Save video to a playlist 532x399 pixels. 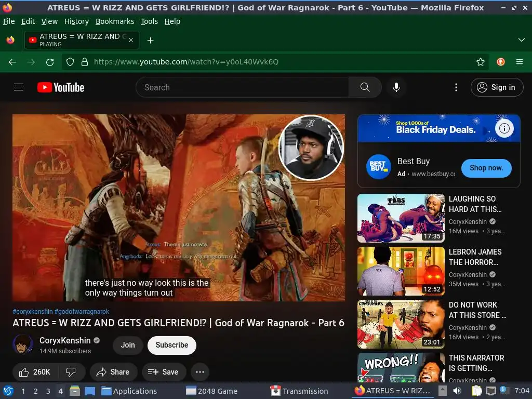[164, 372]
